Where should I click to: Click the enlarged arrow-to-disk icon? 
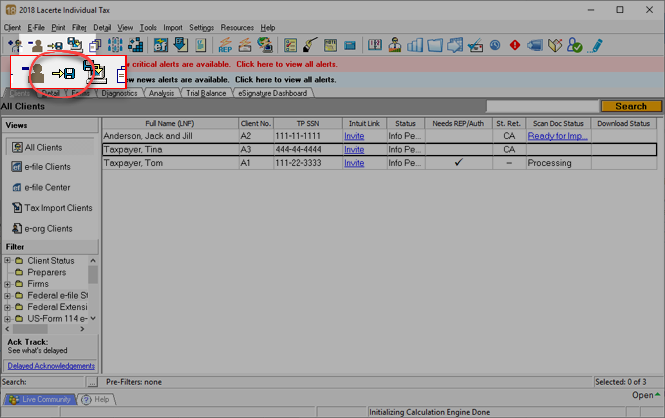64,73
